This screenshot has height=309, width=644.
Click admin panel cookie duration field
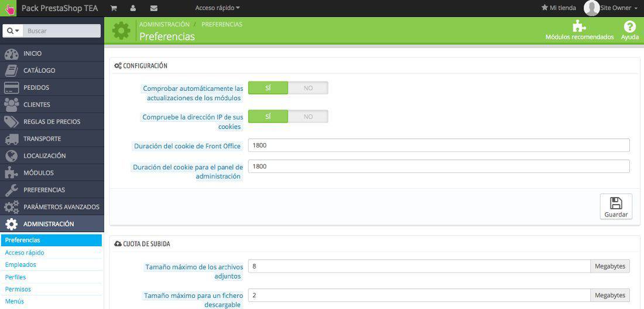click(x=439, y=166)
